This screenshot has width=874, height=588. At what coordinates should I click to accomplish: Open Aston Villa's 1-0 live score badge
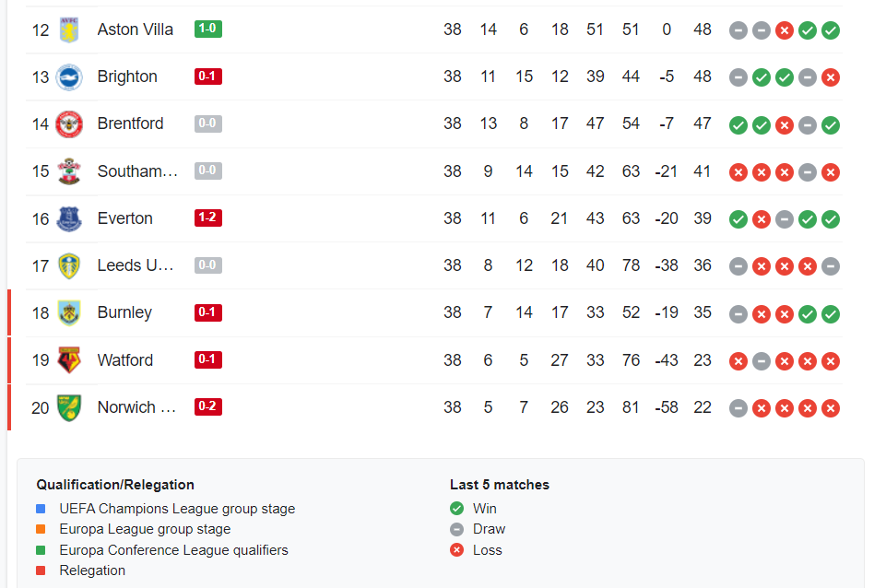pyautogui.click(x=208, y=29)
